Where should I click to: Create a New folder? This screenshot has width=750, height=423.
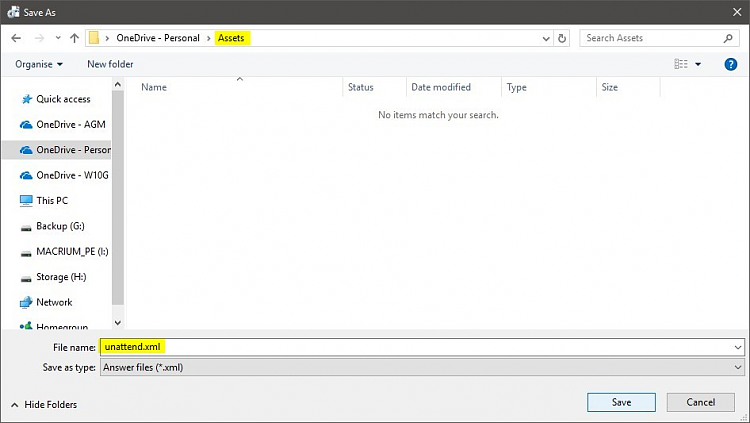coord(110,64)
